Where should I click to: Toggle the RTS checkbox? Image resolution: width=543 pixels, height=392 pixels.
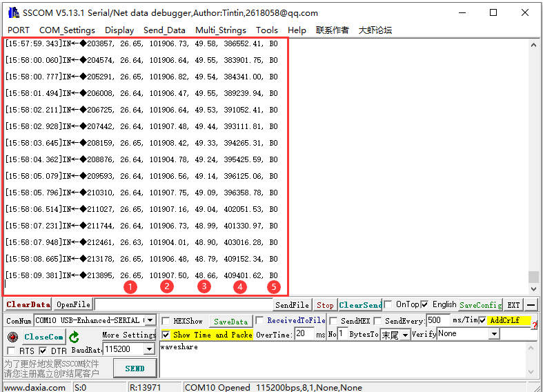tap(11, 351)
